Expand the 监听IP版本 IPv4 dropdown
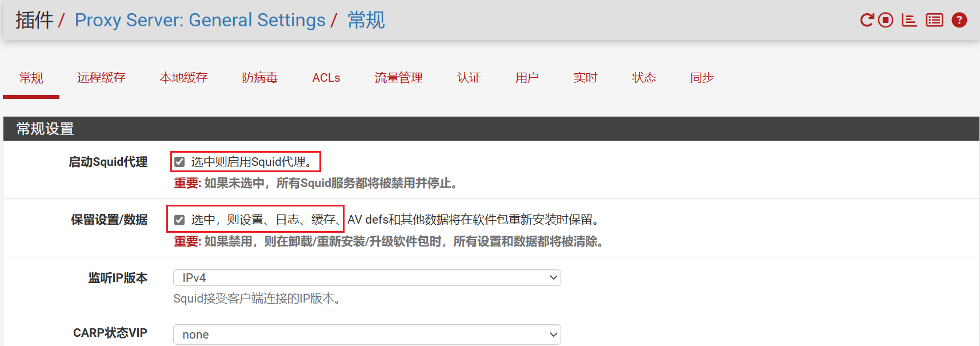This screenshot has width=980, height=346. tap(366, 278)
